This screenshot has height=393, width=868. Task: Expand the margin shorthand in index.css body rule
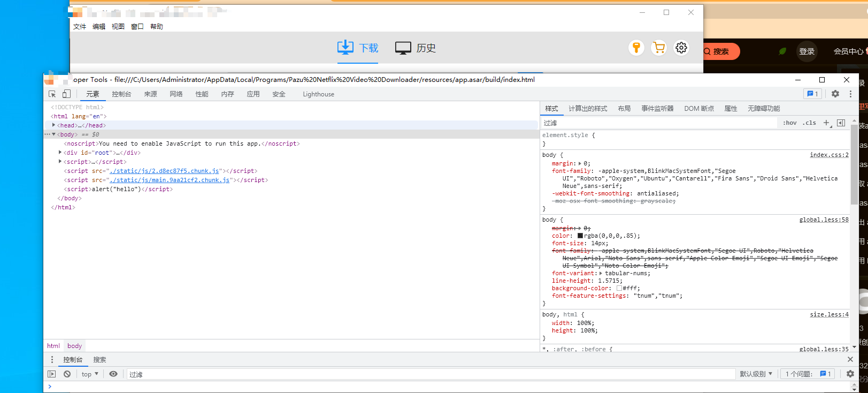(x=580, y=163)
